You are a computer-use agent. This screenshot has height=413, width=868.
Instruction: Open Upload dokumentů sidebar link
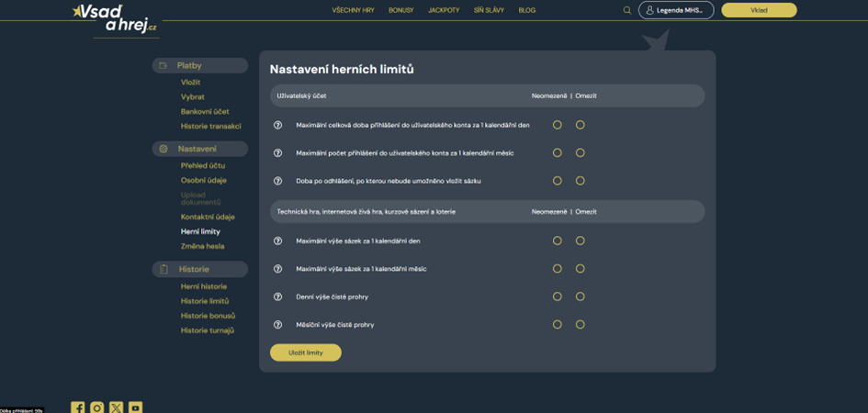200,198
